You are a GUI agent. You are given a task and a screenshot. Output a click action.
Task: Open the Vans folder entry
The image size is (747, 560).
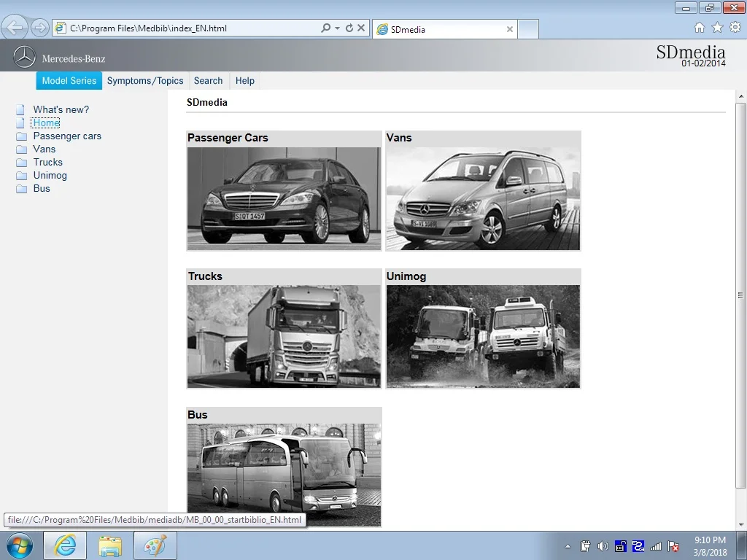point(44,149)
